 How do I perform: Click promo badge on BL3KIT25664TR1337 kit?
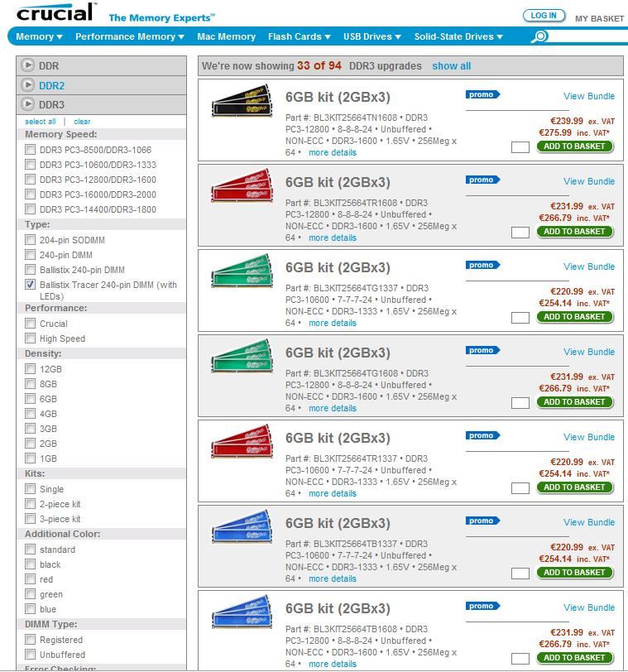point(482,436)
